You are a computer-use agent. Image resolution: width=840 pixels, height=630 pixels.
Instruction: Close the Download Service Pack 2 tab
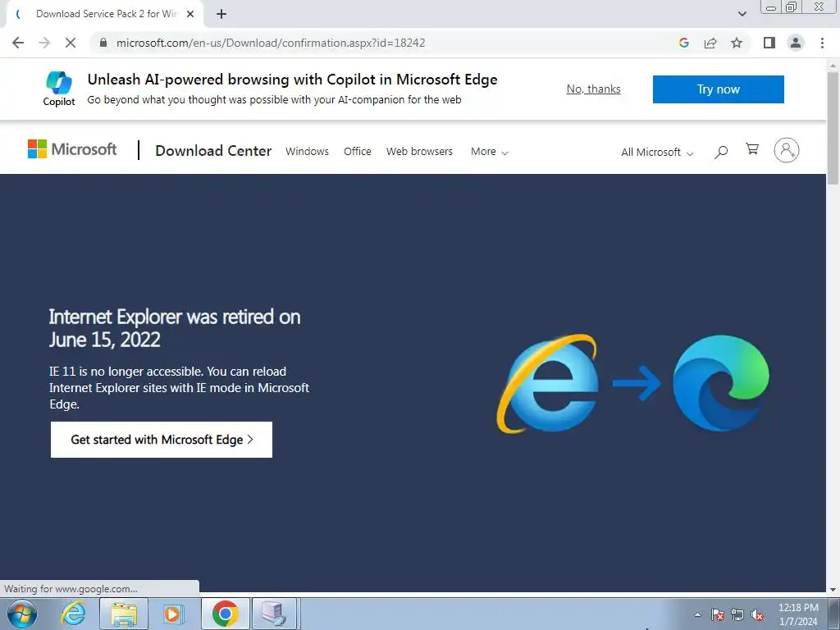click(x=190, y=15)
